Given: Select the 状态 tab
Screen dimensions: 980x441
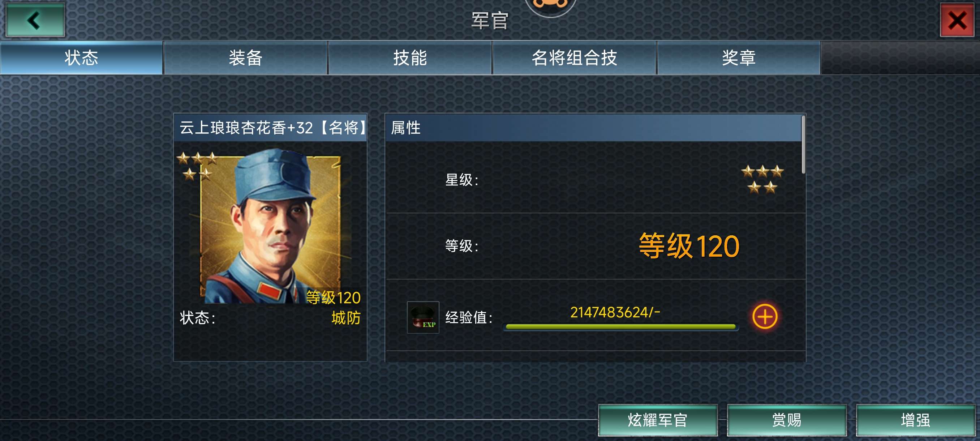Looking at the screenshot, I should coord(81,58).
